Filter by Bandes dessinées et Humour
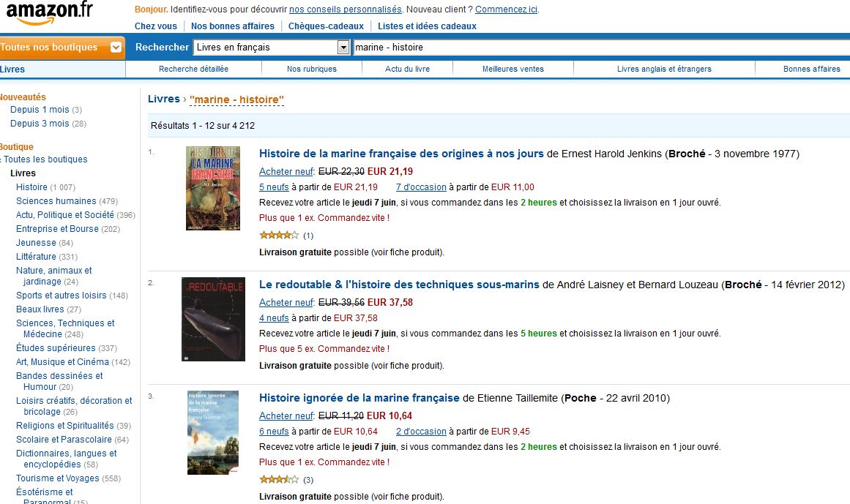This screenshot has height=504, width=850. 59,381
